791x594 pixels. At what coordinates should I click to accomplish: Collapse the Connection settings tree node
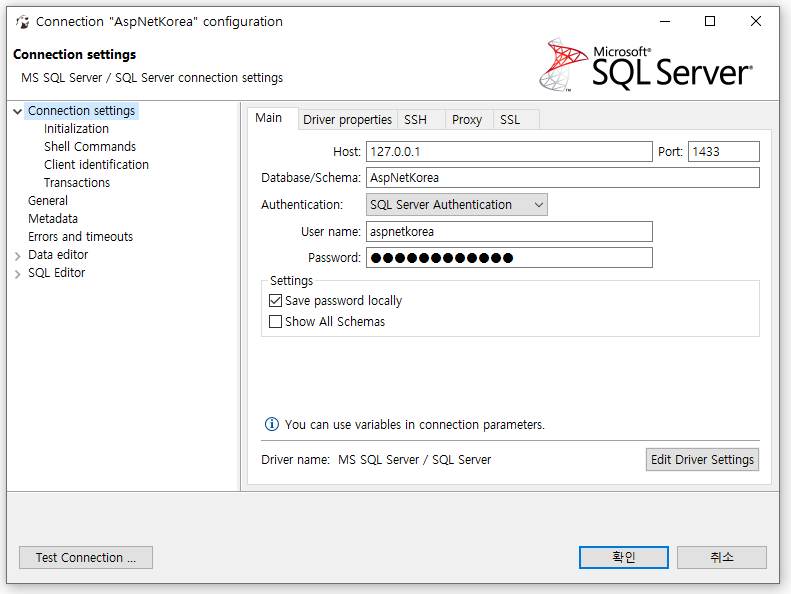click(18, 111)
